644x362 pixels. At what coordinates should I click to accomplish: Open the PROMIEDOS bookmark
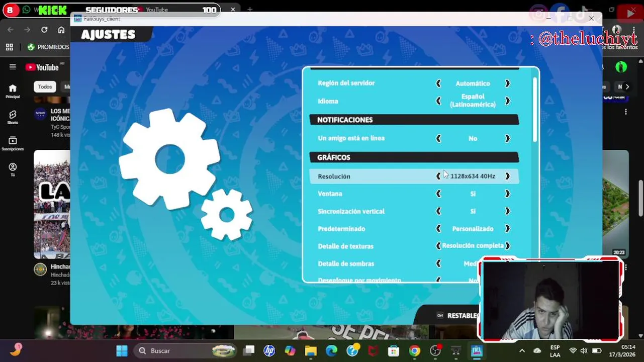48,47
